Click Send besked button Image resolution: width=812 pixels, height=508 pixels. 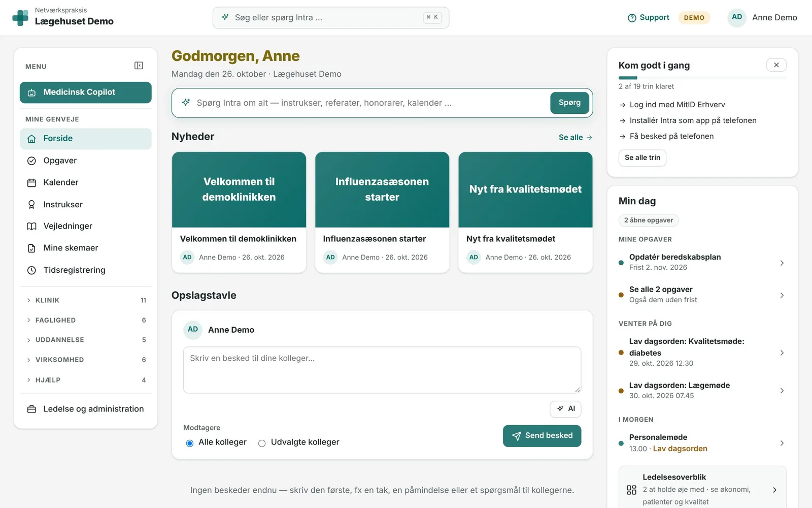[x=542, y=436]
